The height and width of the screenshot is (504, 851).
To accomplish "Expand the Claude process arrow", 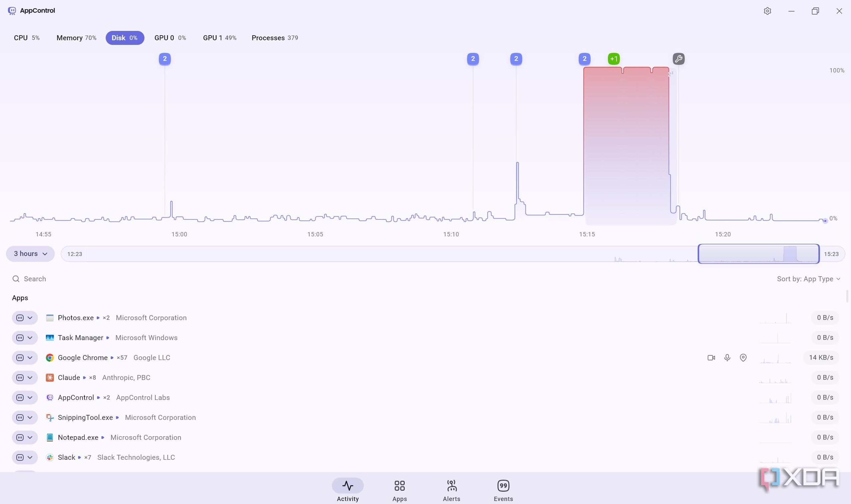I will (x=84, y=378).
